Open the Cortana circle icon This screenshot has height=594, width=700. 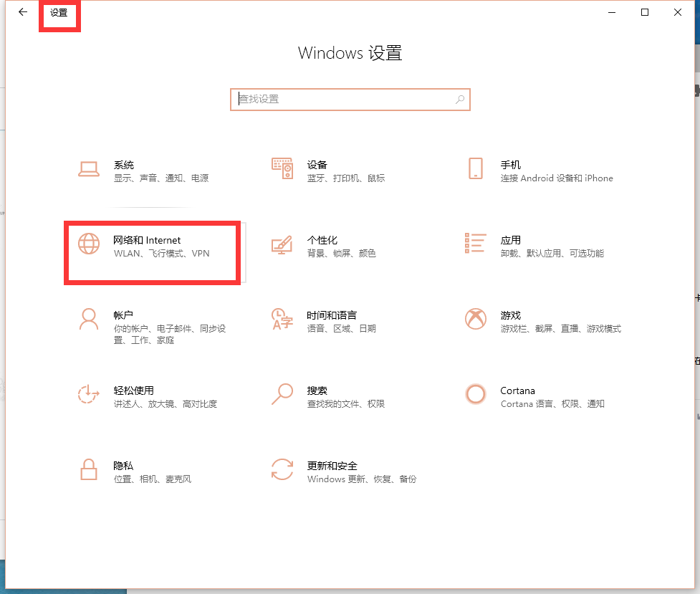pyautogui.click(x=476, y=394)
